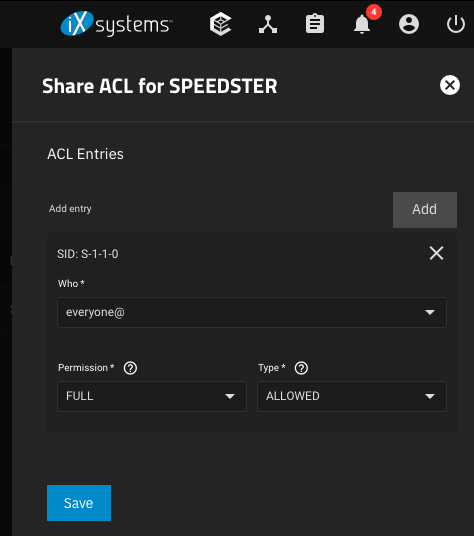Click the power icon in top bar
Screen dimensions: 474x536
pos(456,24)
